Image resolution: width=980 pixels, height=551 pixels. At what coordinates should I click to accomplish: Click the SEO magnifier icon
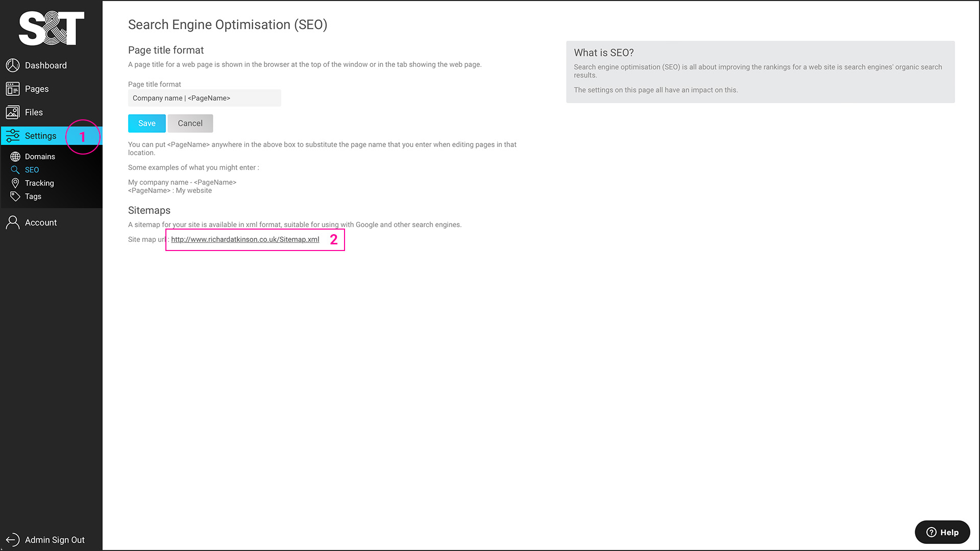pos(15,170)
